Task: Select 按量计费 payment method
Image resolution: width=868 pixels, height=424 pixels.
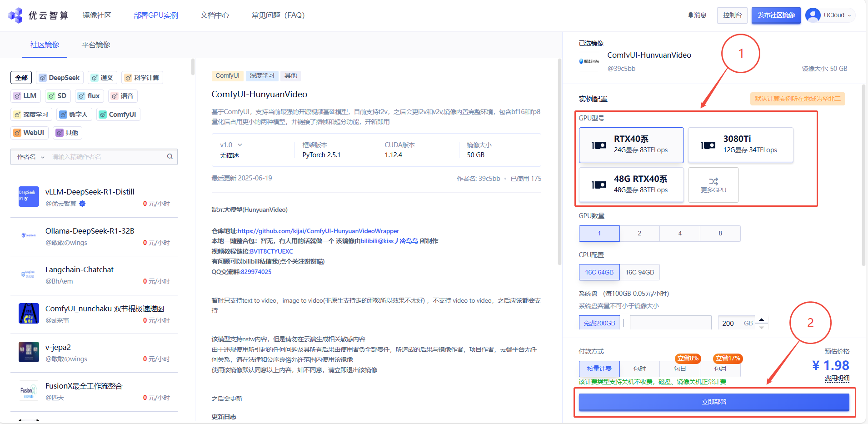Action: click(x=599, y=369)
